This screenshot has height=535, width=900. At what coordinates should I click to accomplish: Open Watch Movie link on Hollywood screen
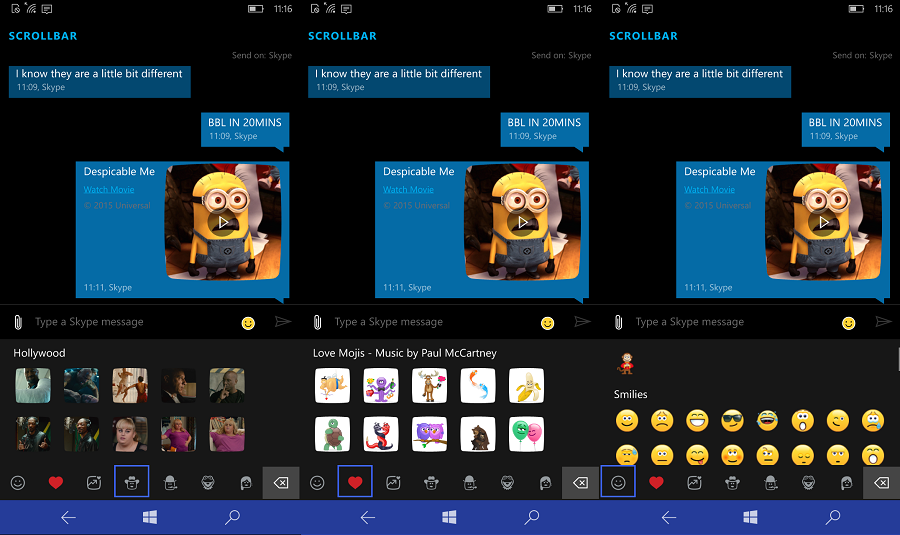(109, 189)
